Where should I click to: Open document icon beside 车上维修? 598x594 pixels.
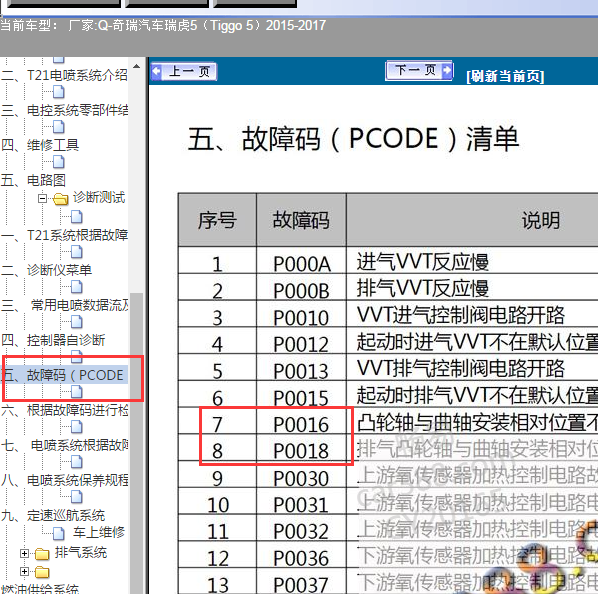click(58, 533)
